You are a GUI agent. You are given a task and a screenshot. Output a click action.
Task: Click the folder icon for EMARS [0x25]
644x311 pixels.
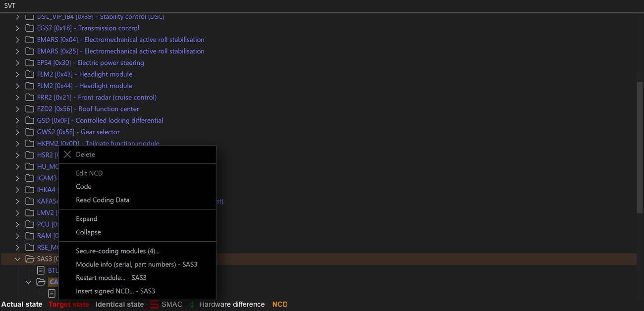[x=30, y=51]
